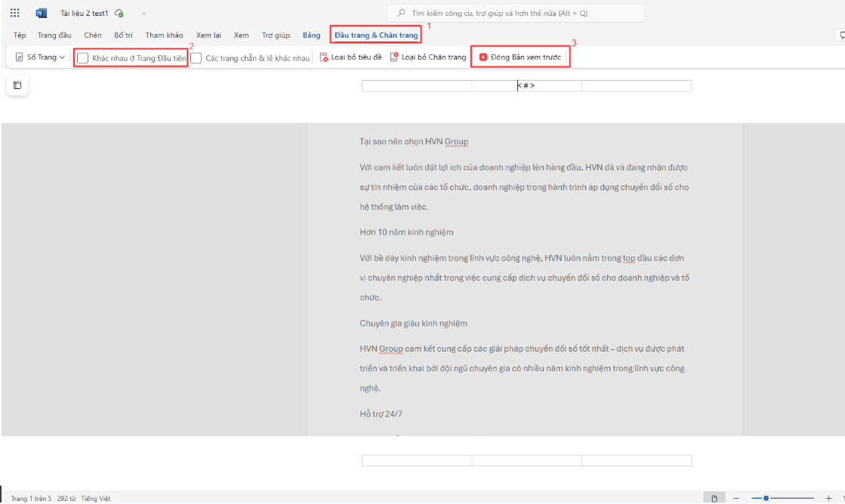Open the Tệp menu tab

(20, 35)
